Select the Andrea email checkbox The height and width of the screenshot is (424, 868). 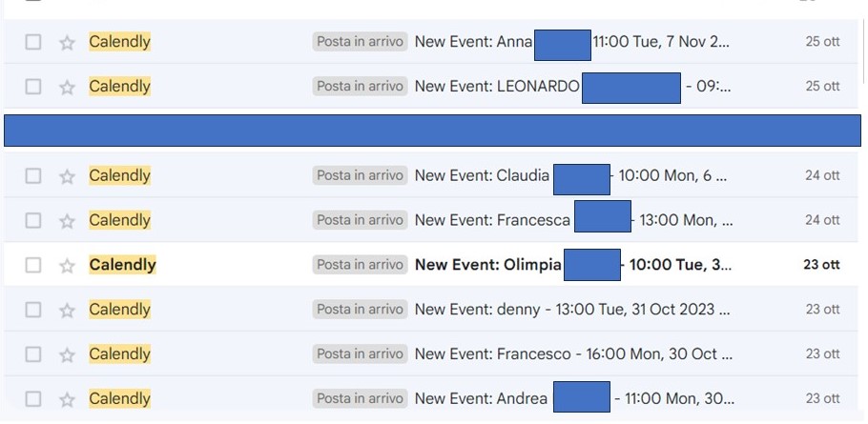point(33,399)
